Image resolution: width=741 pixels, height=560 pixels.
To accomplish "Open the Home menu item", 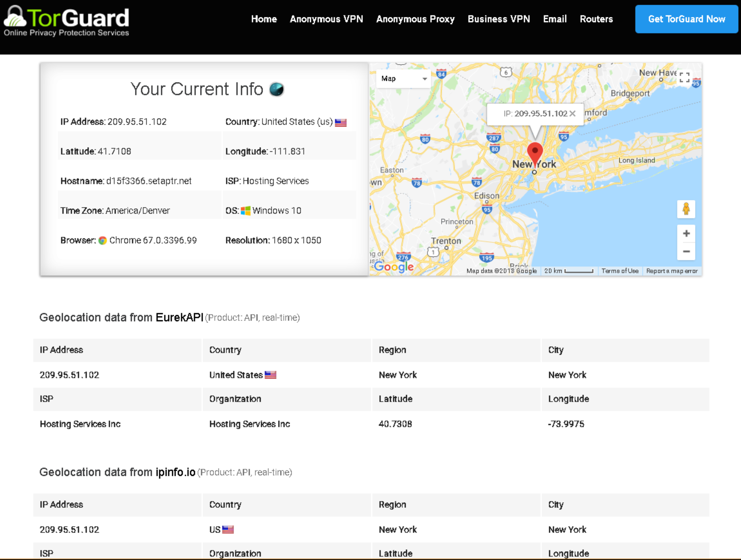I will tap(264, 19).
